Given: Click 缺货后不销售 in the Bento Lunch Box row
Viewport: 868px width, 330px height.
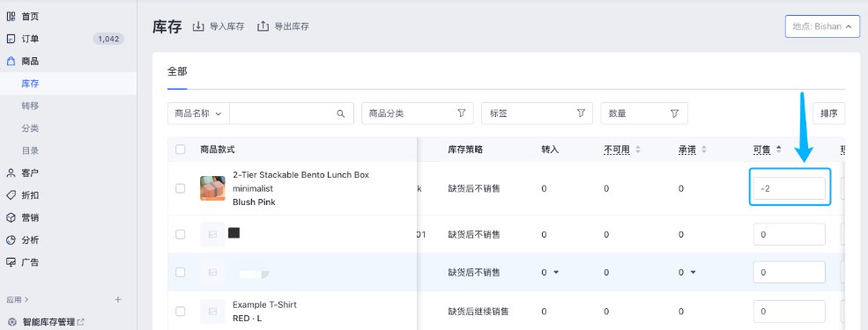Looking at the screenshot, I should [x=474, y=188].
